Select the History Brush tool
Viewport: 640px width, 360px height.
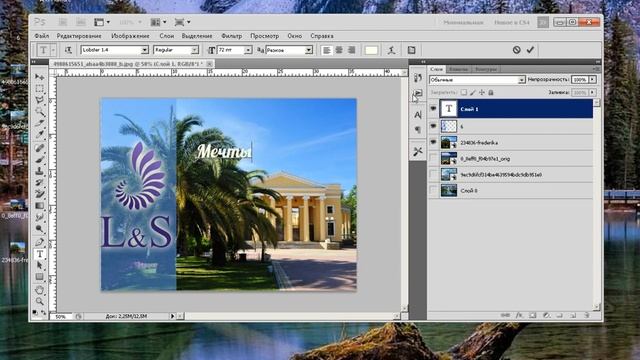point(40,182)
